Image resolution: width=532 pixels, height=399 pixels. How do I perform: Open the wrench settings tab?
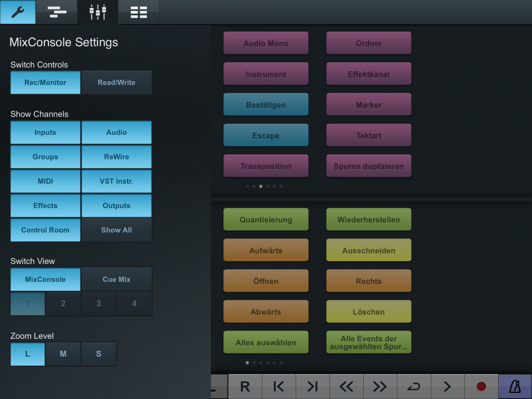pos(18,12)
